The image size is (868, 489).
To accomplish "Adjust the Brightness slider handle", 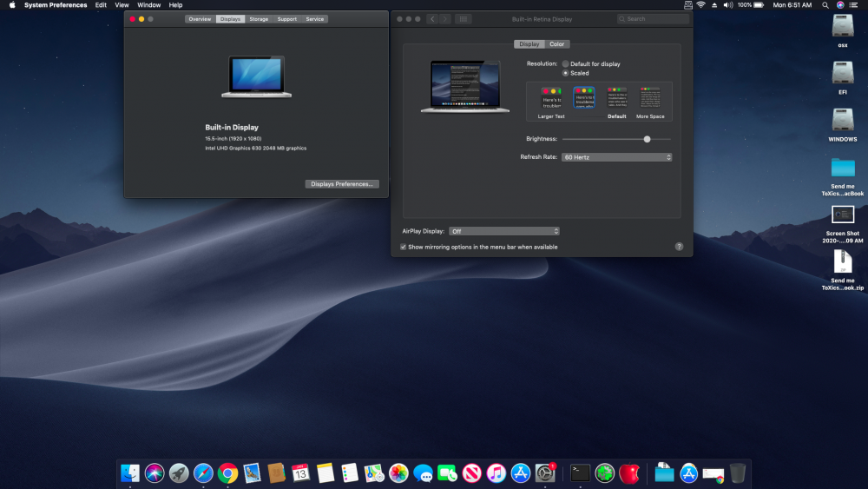I will coord(647,139).
